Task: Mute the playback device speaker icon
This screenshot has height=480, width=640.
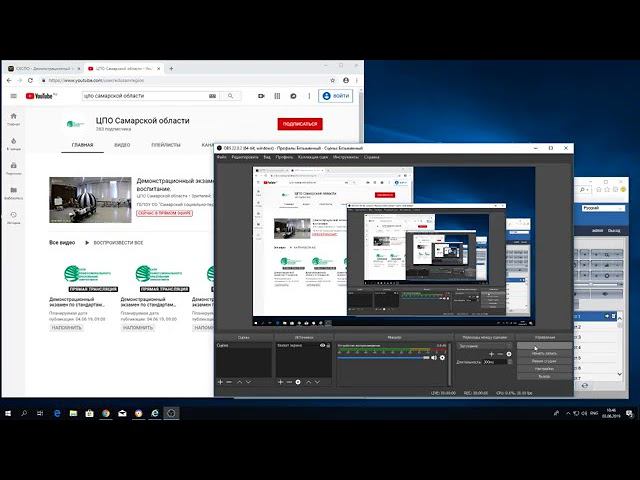Action: point(434,358)
